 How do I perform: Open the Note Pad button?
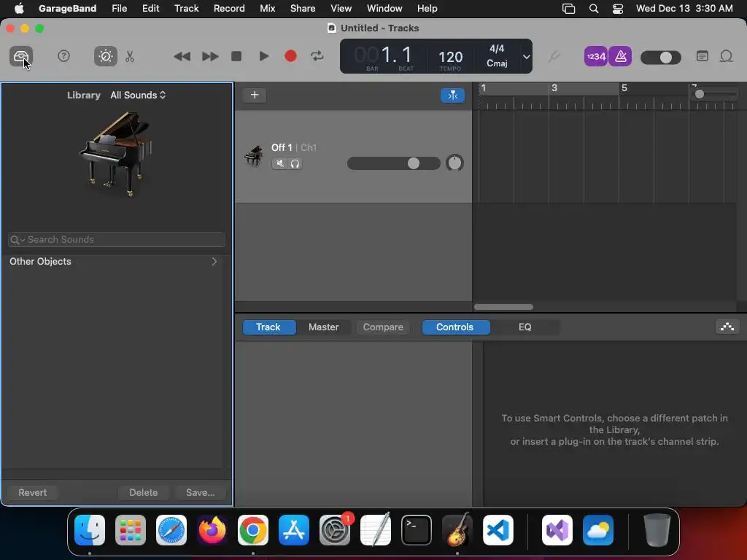click(703, 56)
